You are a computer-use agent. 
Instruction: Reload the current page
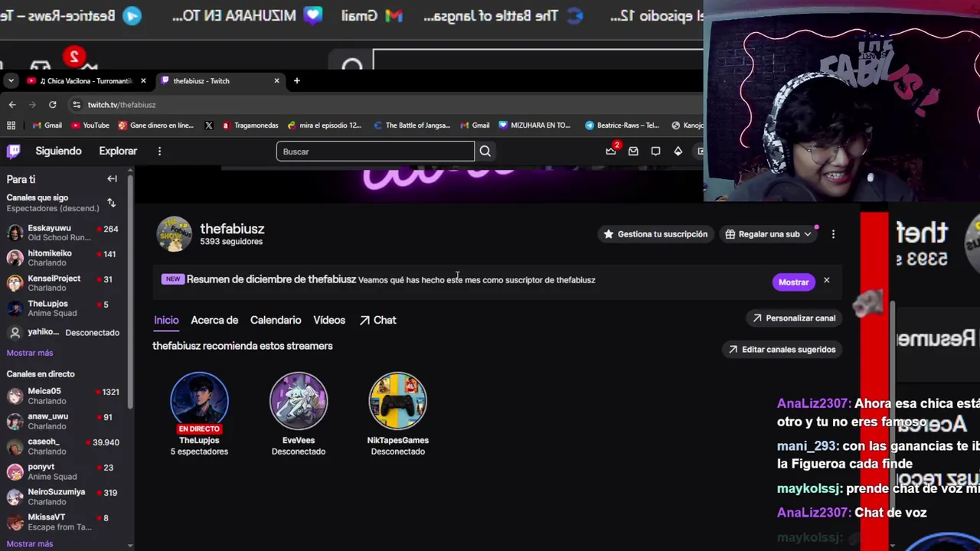pos(52,105)
